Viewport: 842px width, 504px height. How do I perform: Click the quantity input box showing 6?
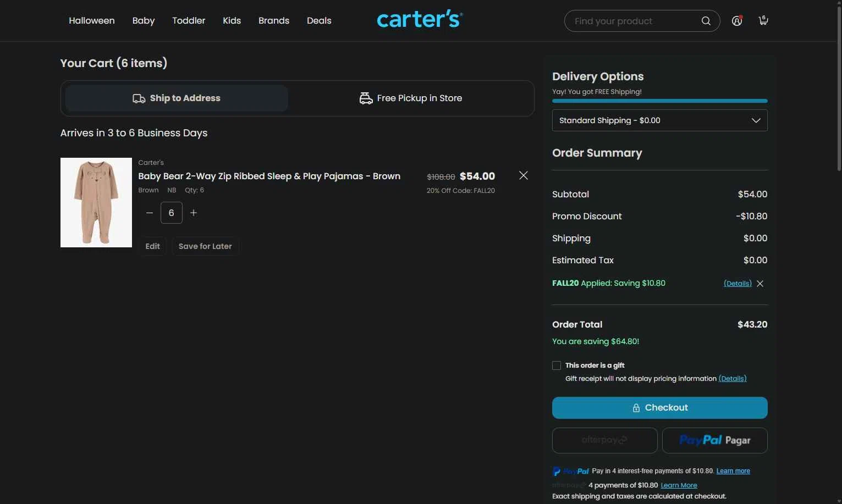pyautogui.click(x=172, y=213)
